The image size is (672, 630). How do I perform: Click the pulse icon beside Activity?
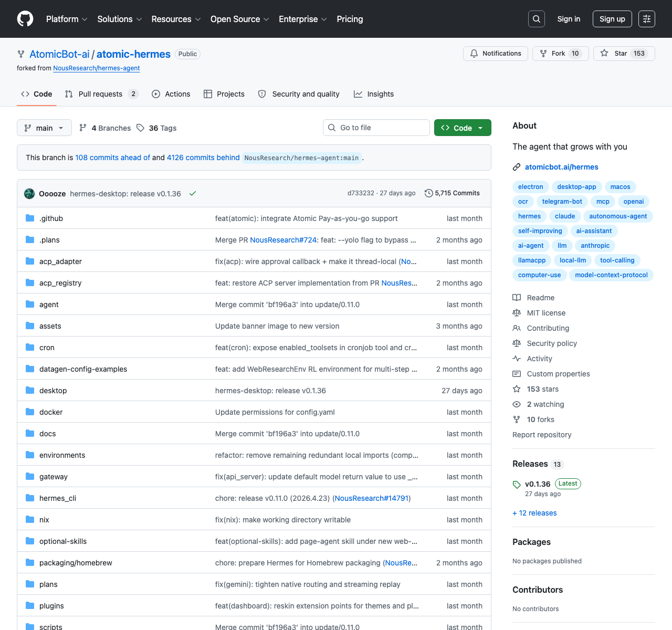click(x=517, y=359)
